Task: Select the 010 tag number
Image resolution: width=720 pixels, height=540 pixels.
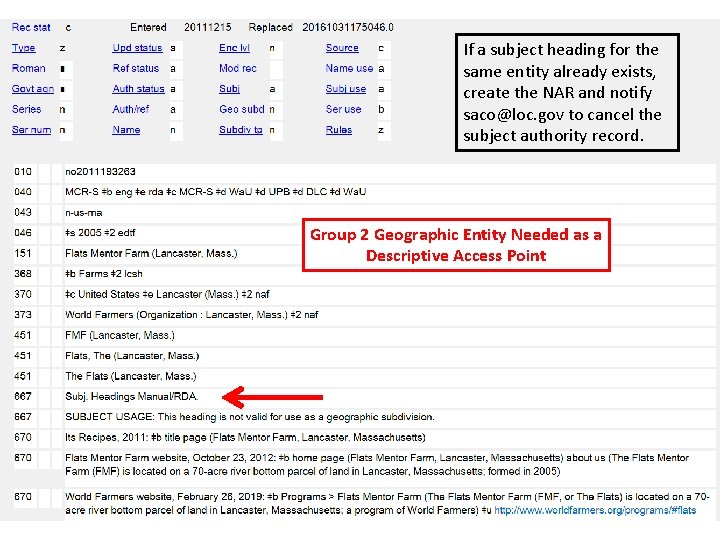Action: tap(23, 172)
